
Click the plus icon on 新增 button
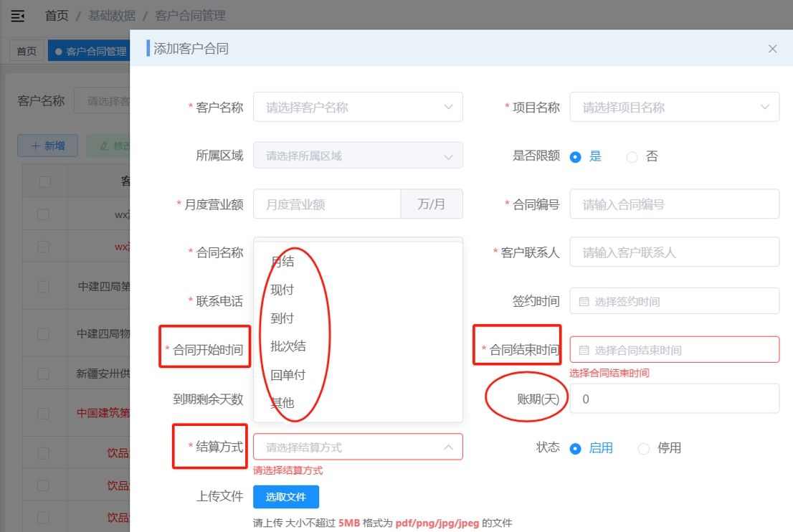point(36,146)
